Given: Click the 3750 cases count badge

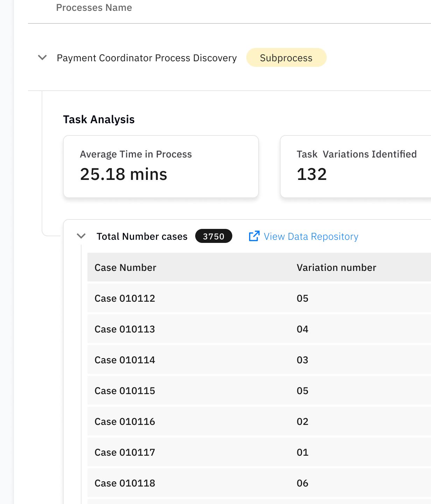Looking at the screenshot, I should [x=213, y=236].
